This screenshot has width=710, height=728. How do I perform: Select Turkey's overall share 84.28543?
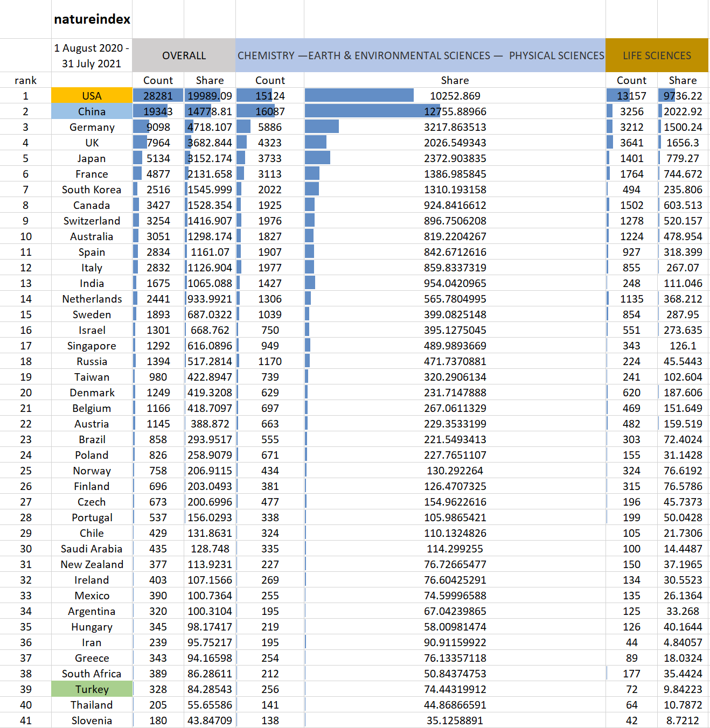click(210, 689)
